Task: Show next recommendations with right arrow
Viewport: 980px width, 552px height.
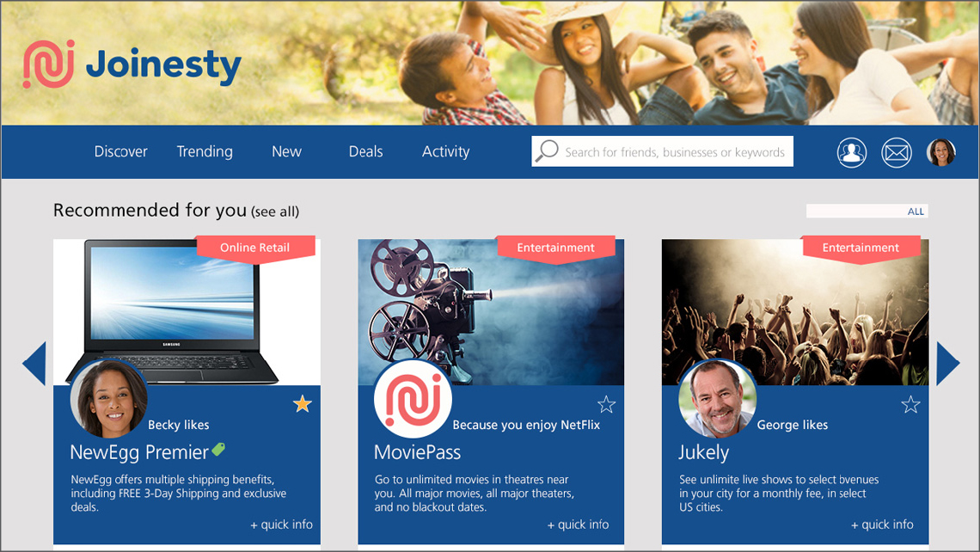Action: coord(947,363)
